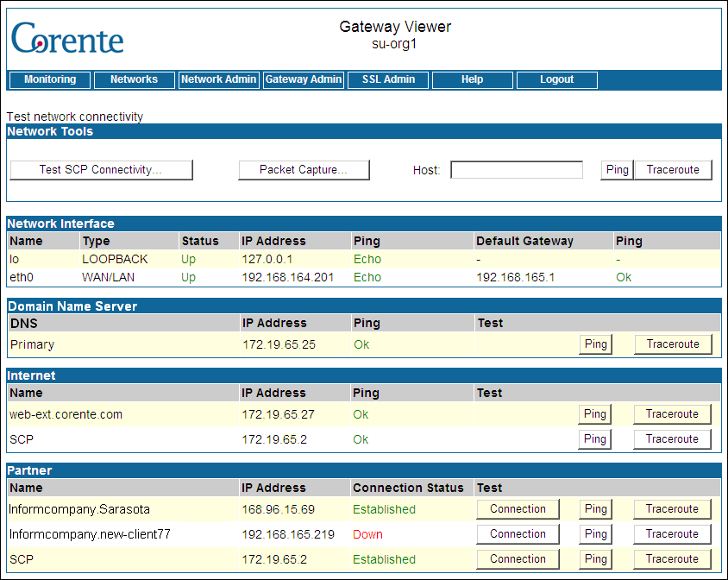Open the Packet Capture dialog
The height and width of the screenshot is (580, 728).
(x=304, y=170)
